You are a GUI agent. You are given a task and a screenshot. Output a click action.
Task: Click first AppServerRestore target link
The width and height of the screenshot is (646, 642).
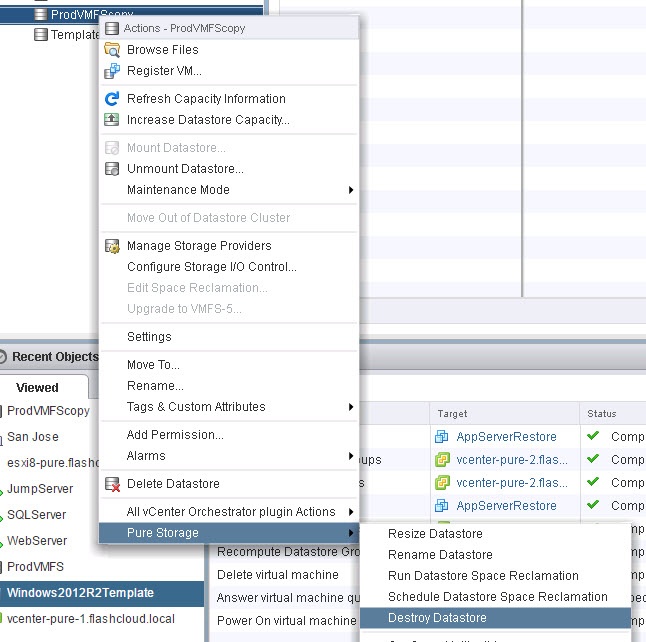coord(506,436)
